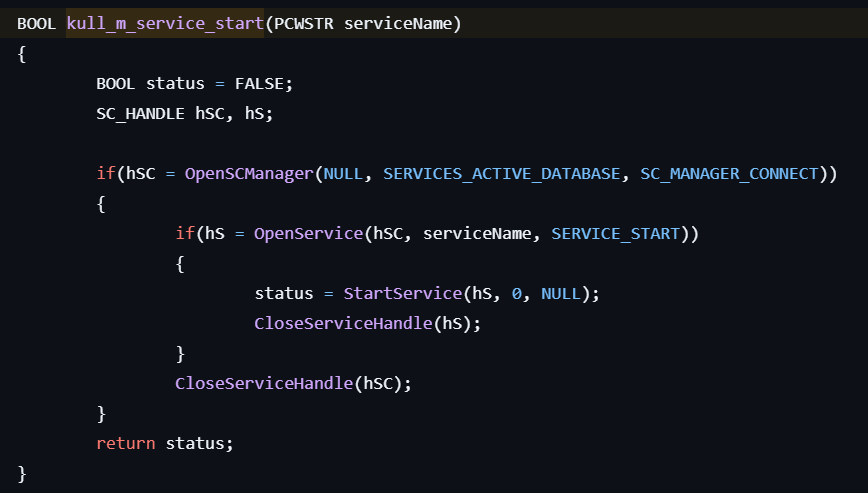Click the return keyword
Viewport: 868px width, 493px height.
(x=126, y=443)
